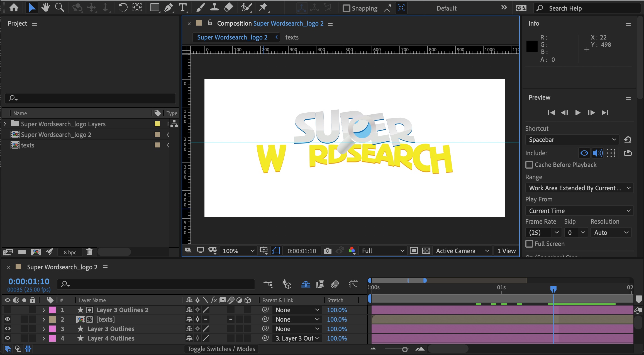Select the Hand tool

[45, 8]
